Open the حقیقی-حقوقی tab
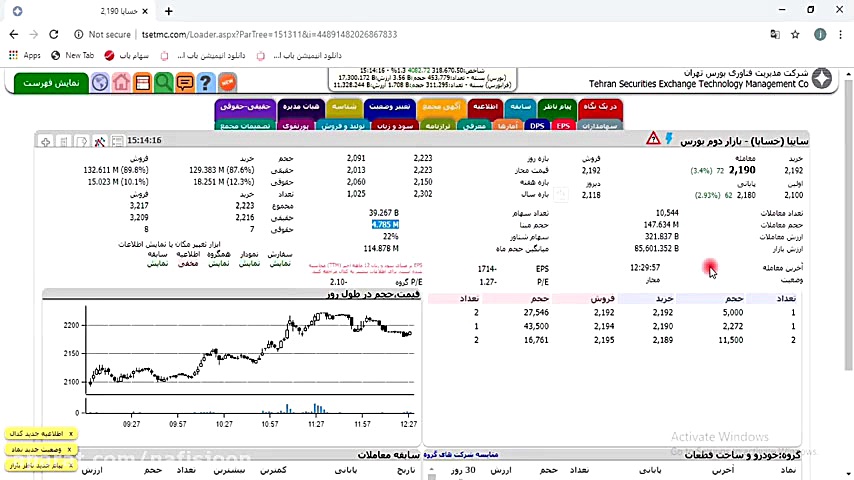 tap(245, 108)
